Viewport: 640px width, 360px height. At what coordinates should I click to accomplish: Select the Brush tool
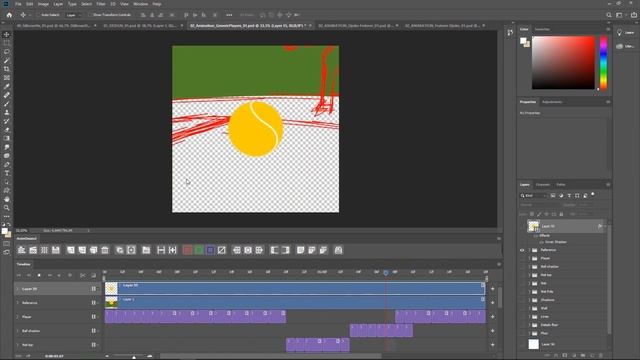[x=7, y=104]
